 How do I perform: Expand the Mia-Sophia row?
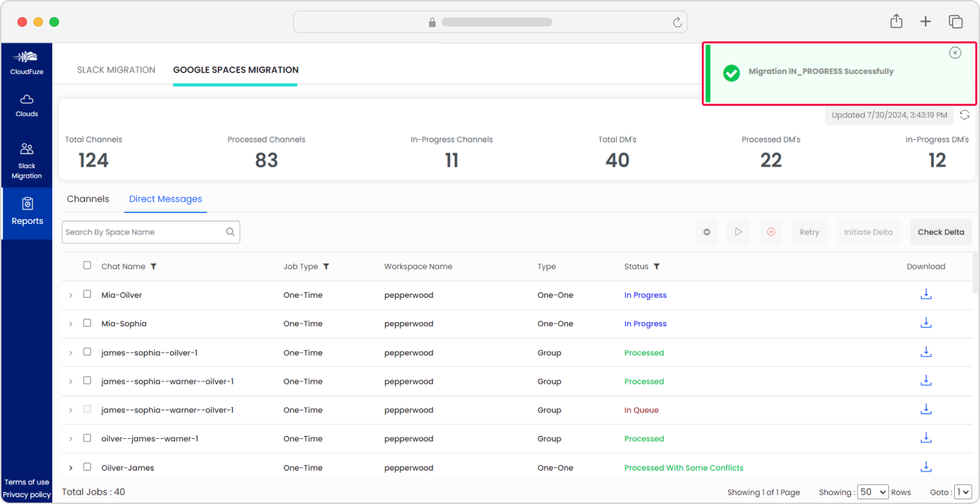(x=71, y=324)
